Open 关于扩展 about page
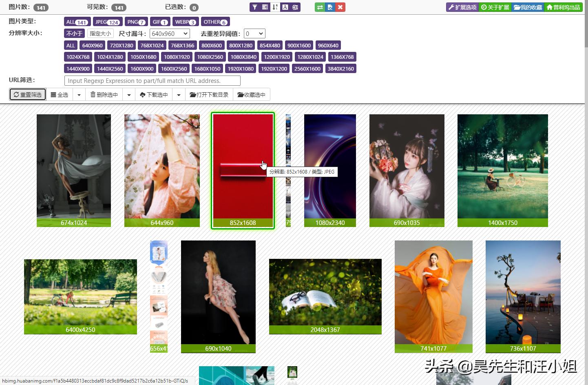Screen dimensions: 588x385 (x=495, y=7)
